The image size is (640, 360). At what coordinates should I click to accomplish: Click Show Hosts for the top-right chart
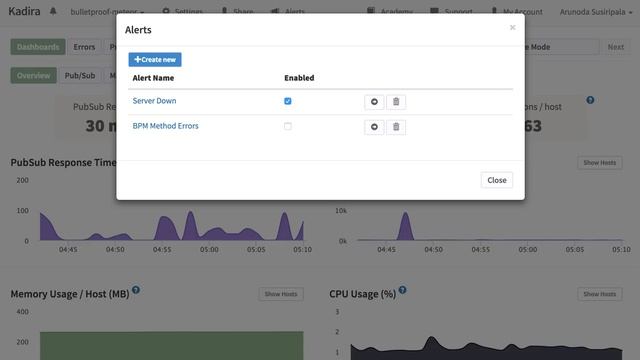click(600, 163)
